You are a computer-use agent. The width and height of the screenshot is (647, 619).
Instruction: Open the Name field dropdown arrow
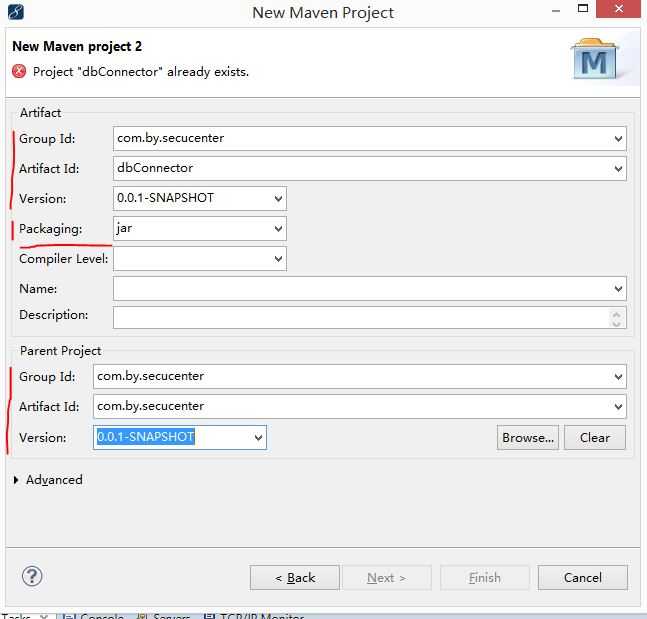618,288
